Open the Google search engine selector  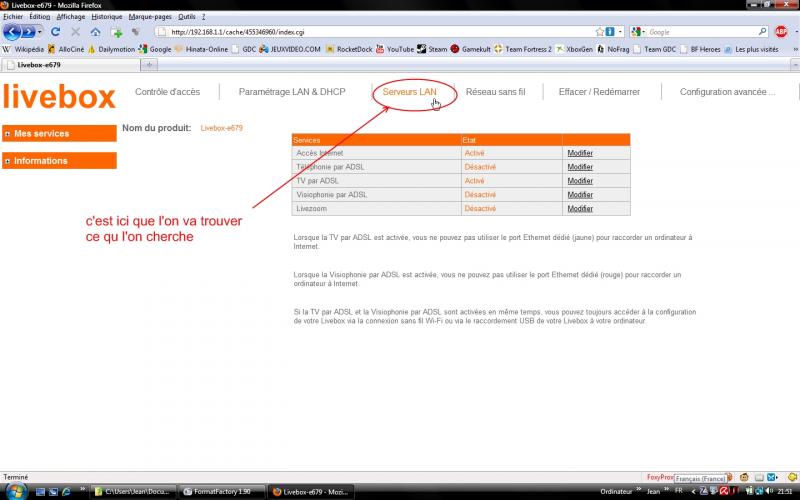pyautogui.click(x=637, y=32)
